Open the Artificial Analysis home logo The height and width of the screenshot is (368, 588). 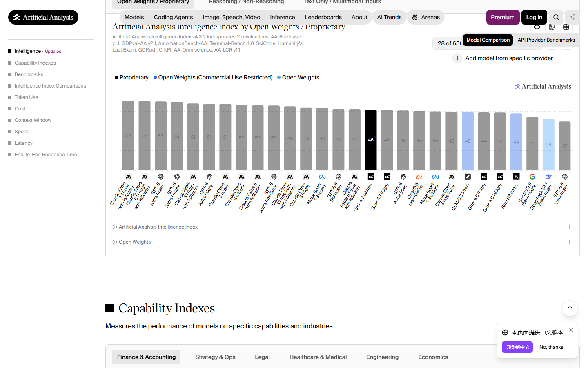point(43,17)
